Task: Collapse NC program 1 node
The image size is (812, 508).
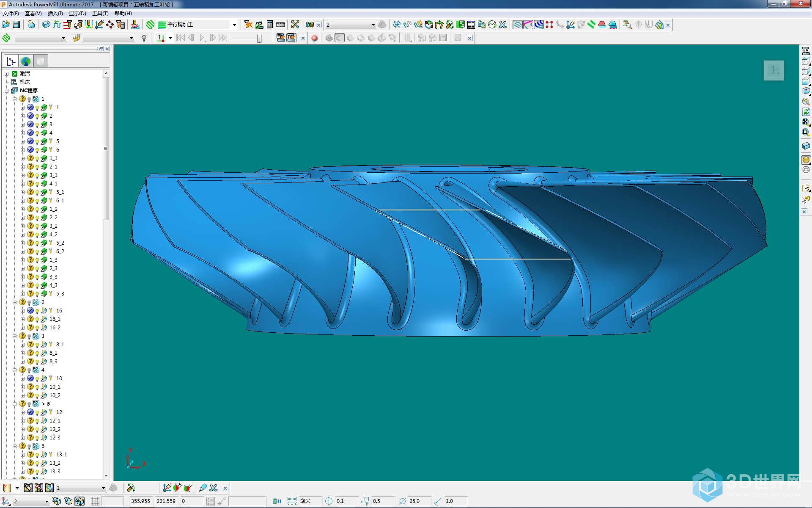Action: tap(15, 99)
